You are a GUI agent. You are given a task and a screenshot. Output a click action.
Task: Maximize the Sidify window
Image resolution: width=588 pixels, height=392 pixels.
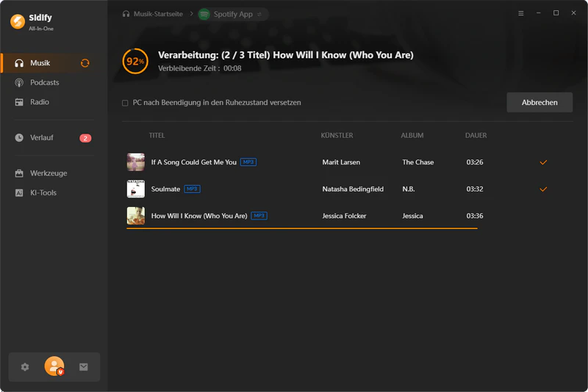556,13
